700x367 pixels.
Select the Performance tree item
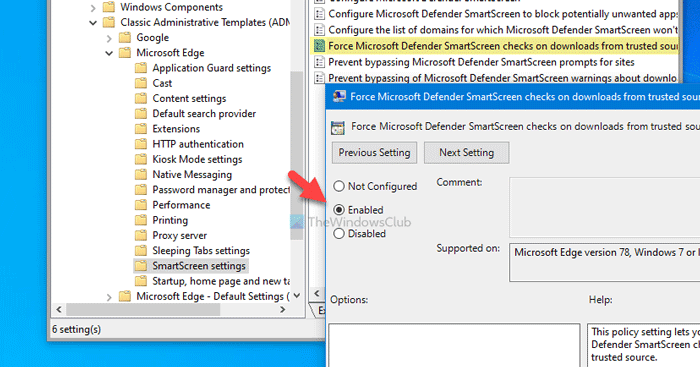[181, 205]
